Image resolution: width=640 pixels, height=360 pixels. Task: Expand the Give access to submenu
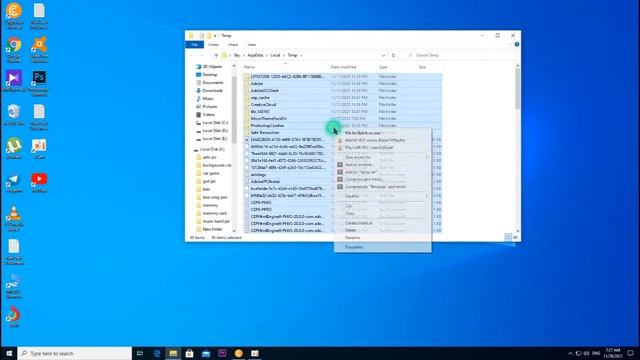382,157
